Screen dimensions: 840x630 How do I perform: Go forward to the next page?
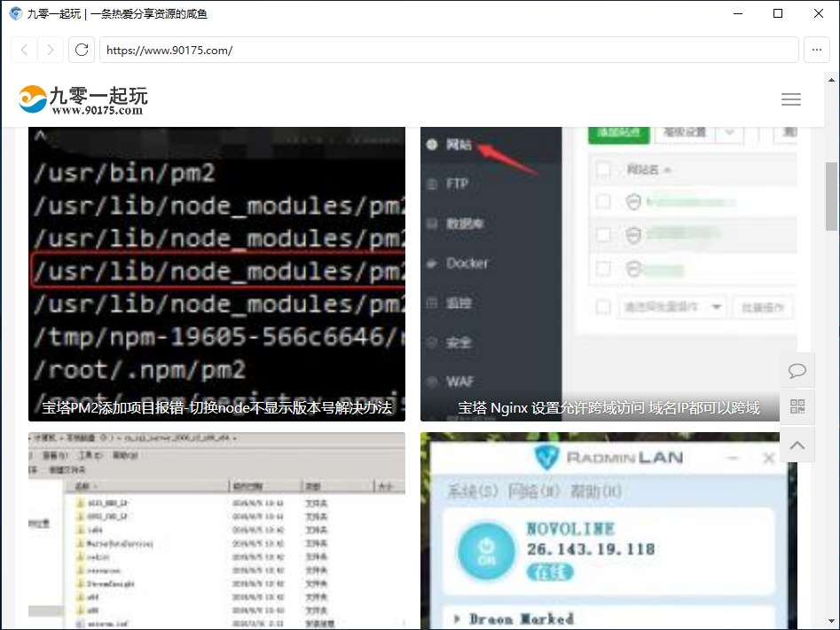(51, 50)
